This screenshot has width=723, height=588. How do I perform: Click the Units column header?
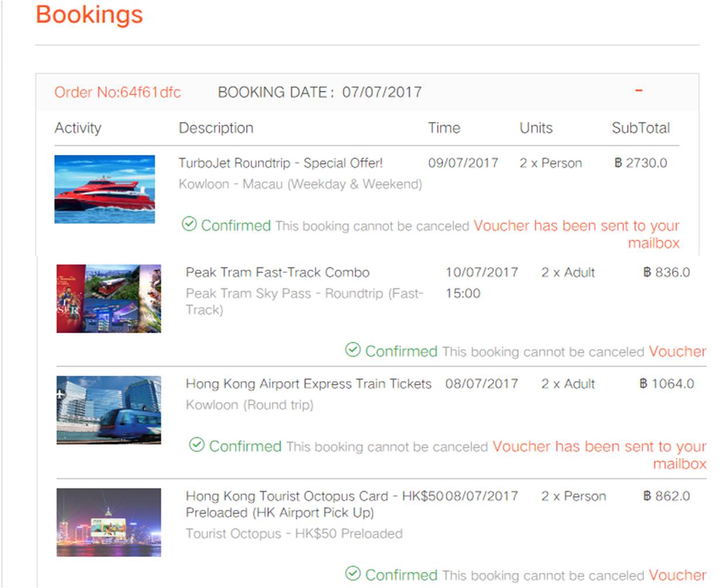coord(536,128)
